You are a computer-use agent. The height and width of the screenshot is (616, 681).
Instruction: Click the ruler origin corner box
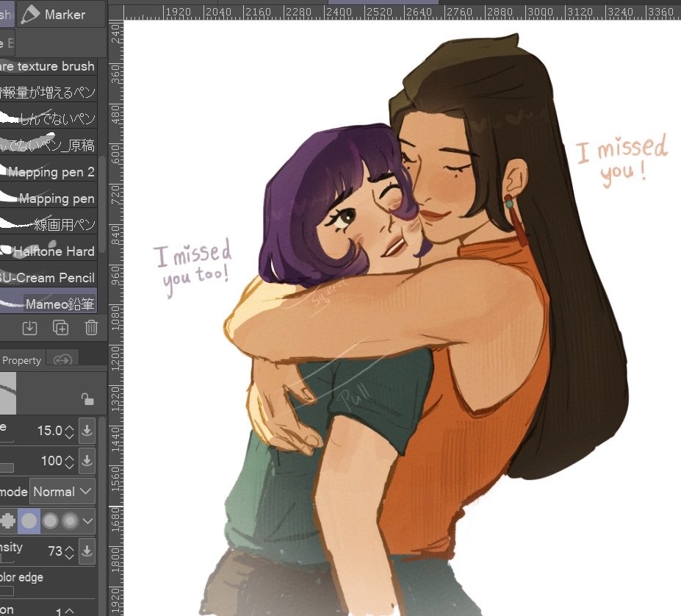tap(115, 12)
